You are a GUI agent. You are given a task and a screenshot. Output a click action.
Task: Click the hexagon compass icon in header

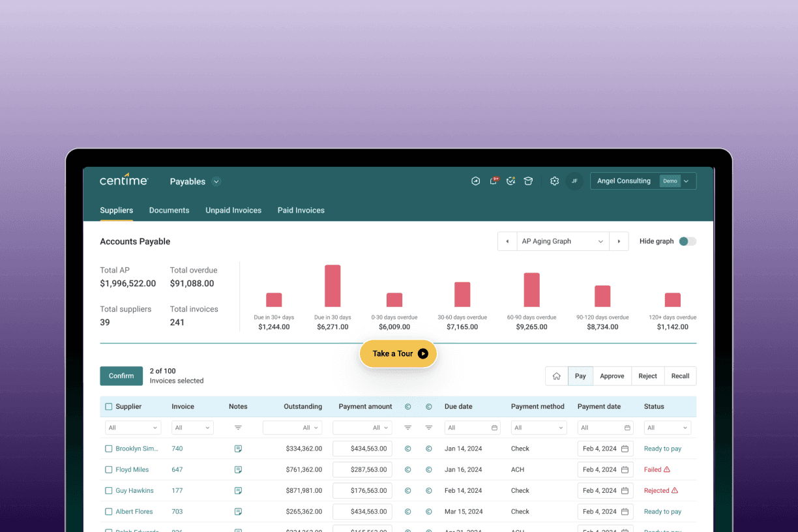pyautogui.click(x=475, y=181)
